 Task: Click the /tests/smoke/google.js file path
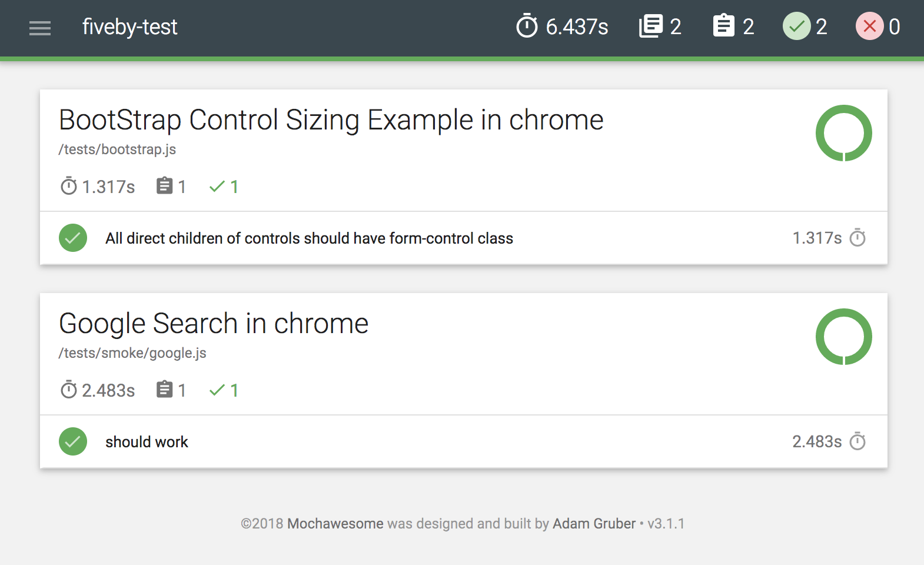(x=132, y=353)
